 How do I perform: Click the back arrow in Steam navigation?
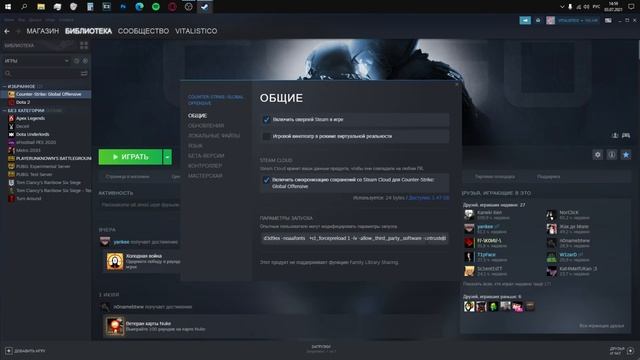pos(7,31)
